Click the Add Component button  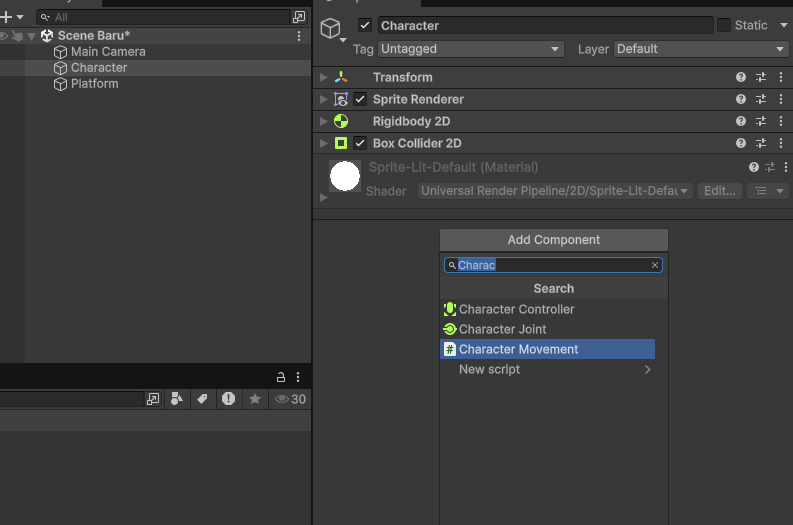pyautogui.click(x=554, y=240)
